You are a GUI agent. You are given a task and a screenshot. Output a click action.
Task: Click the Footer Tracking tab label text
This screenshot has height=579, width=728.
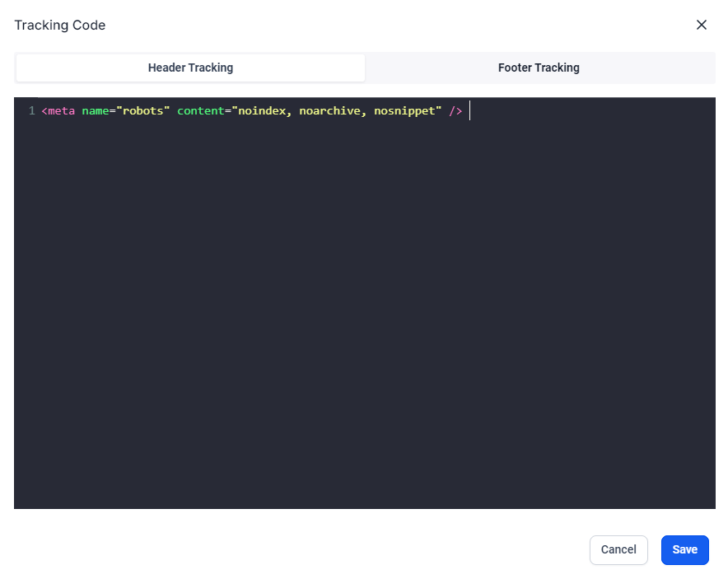[x=539, y=68]
